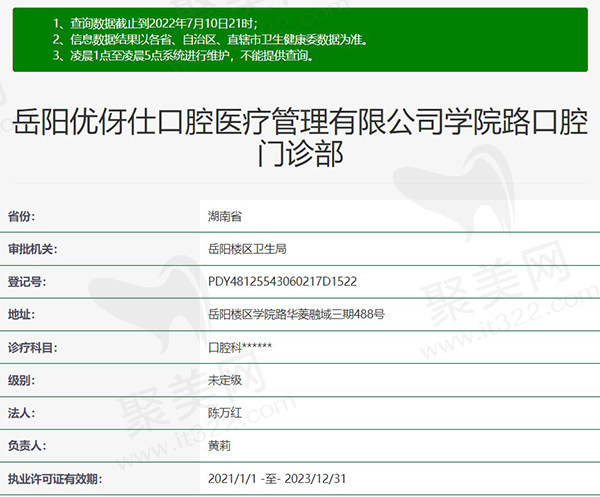Click the 审批机关 label
600x497 pixels.
[x=33, y=249]
